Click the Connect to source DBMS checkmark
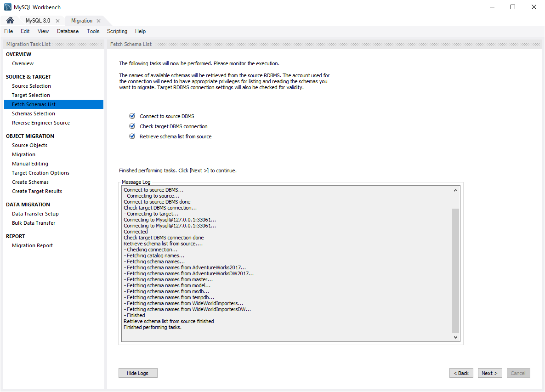The width and height of the screenshot is (545, 392). click(x=132, y=116)
